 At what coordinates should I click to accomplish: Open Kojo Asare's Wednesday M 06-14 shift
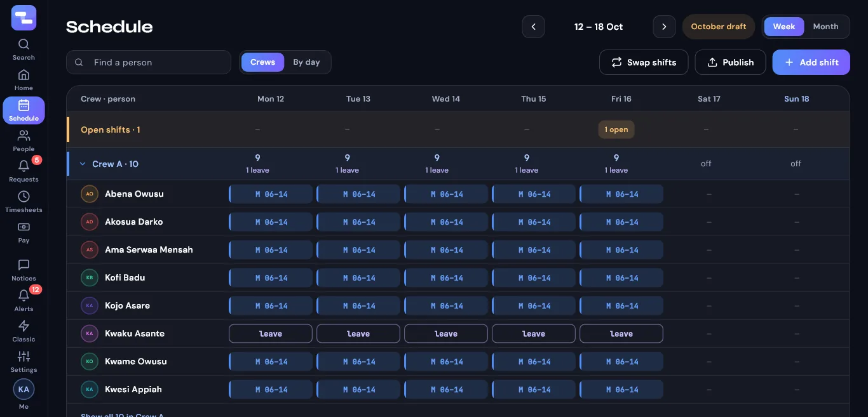pyautogui.click(x=446, y=306)
